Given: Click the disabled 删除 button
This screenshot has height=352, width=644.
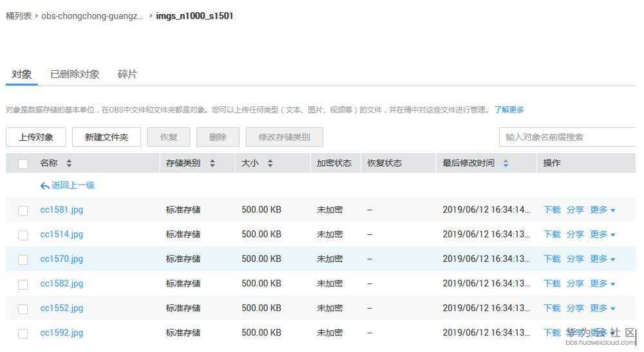Looking at the screenshot, I should click(218, 137).
